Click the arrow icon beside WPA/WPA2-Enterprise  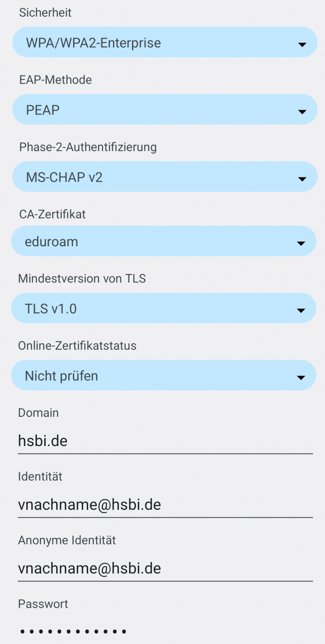click(x=302, y=44)
